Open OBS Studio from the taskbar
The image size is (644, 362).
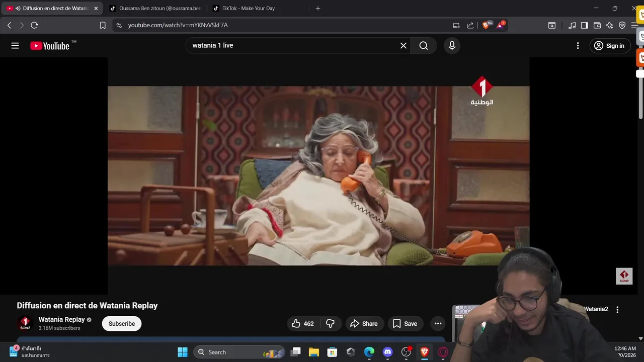[x=406, y=352]
